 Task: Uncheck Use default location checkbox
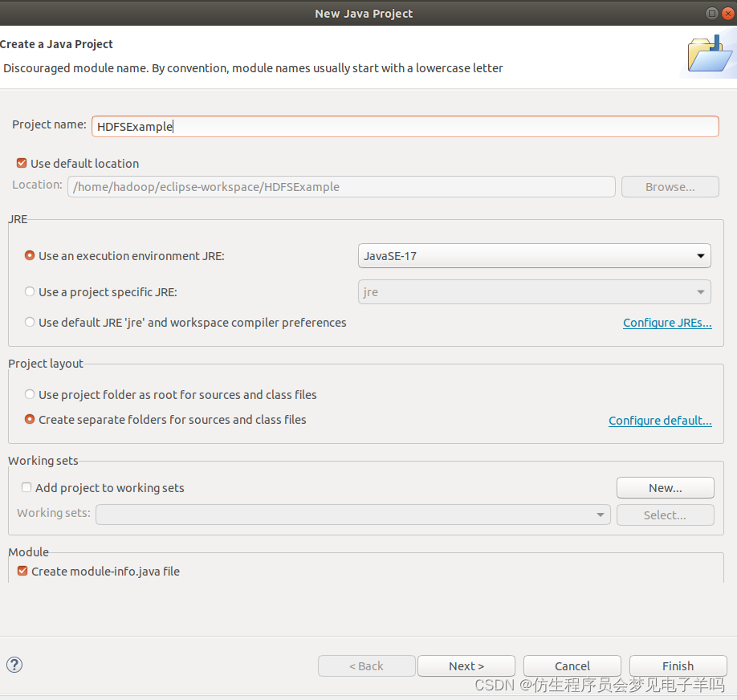click(22, 163)
